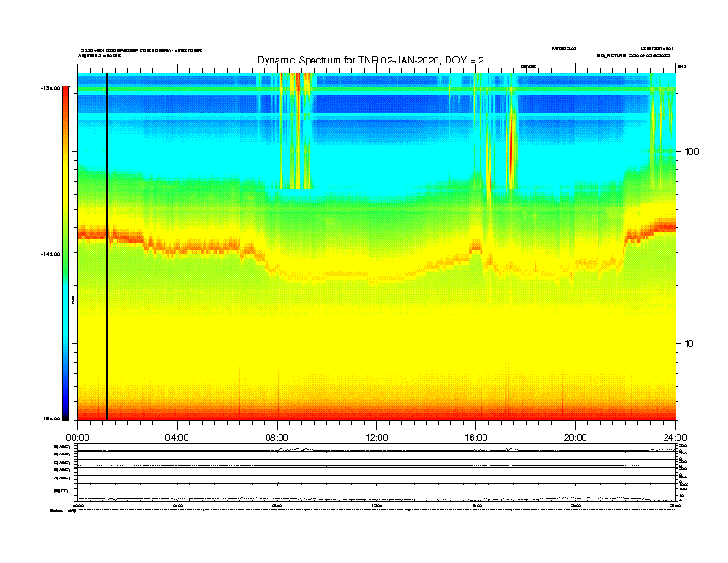The height and width of the screenshot is (563, 728).
Task: Click the '16:00' time axis label
Action: click(476, 438)
